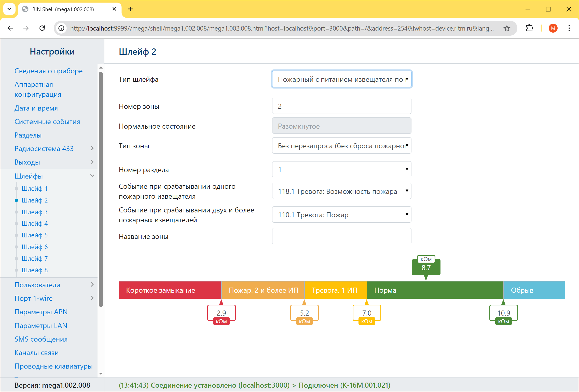Click the Название зоны text field
Image resolution: width=579 pixels, height=392 pixels.
(342, 236)
